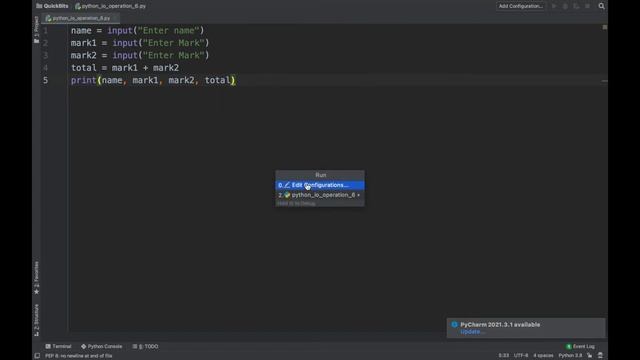Click the cursor position indicator in status bar
The width and height of the screenshot is (640, 360).
point(504,356)
